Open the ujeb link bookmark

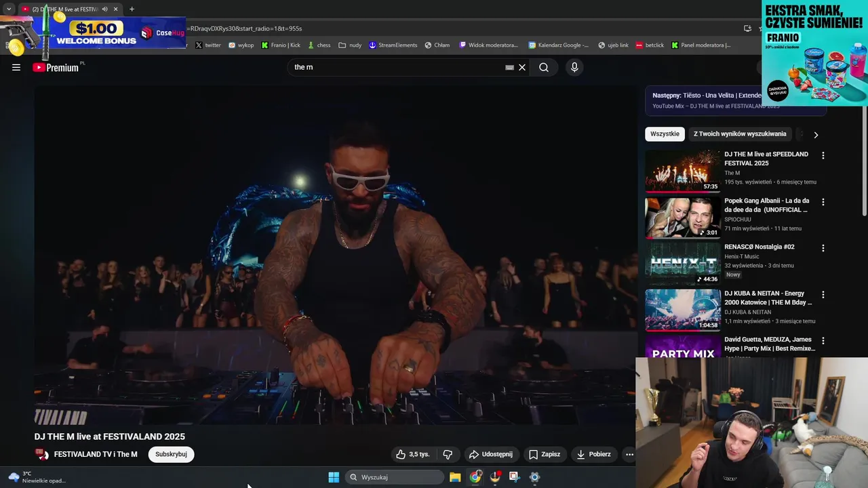pos(614,45)
